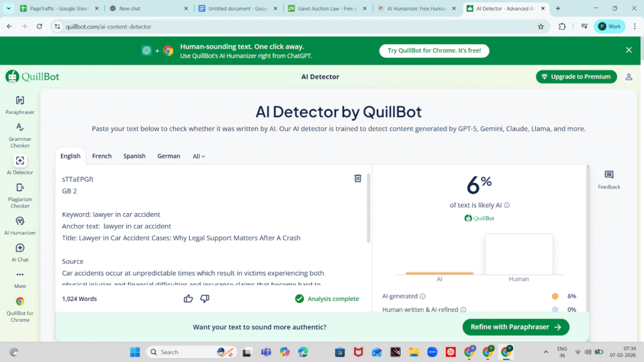The height and width of the screenshot is (362, 644).
Task: Click Upgrade to Premium button
Action: tap(577, 77)
